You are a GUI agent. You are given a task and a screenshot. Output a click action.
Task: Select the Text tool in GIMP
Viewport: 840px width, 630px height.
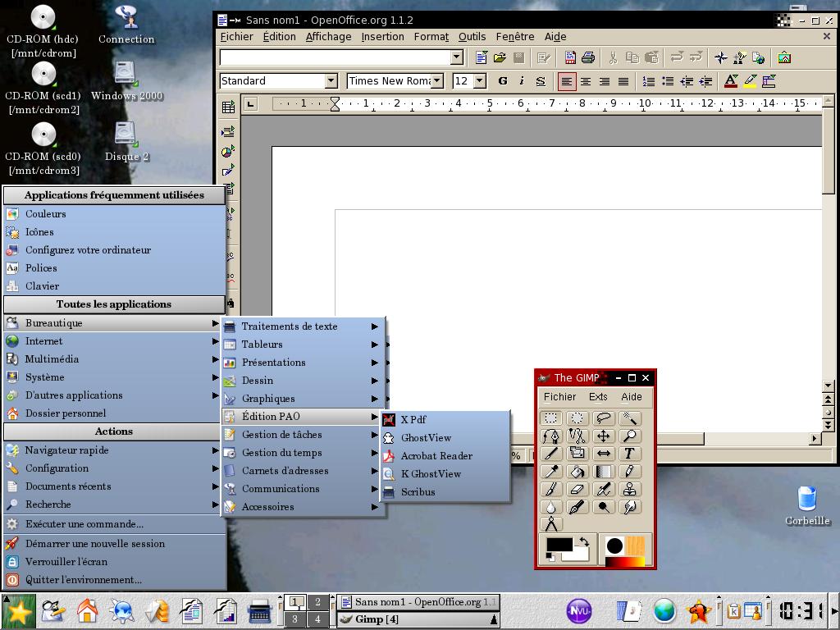pos(629,454)
